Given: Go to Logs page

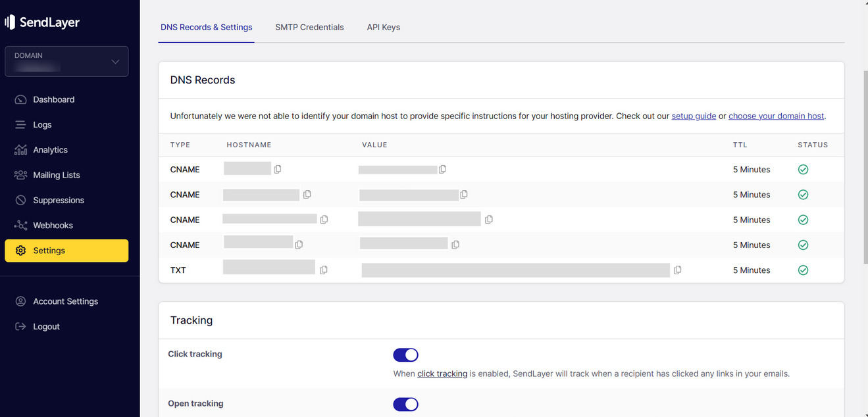Looking at the screenshot, I should [x=66, y=125].
